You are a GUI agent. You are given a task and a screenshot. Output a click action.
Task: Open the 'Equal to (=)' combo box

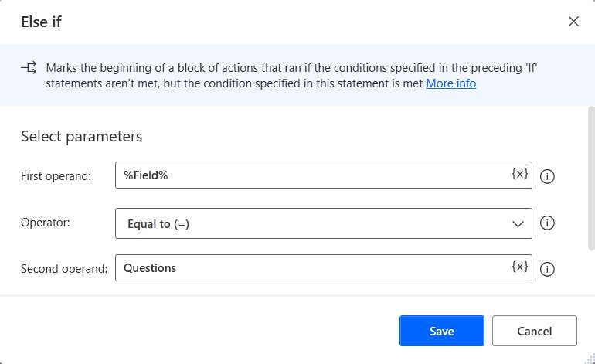(309, 224)
